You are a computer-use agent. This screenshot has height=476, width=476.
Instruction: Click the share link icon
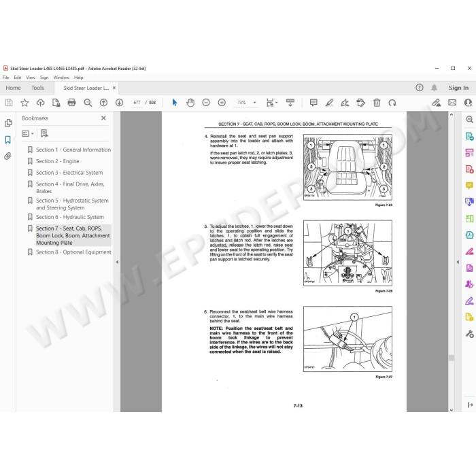click(x=437, y=103)
